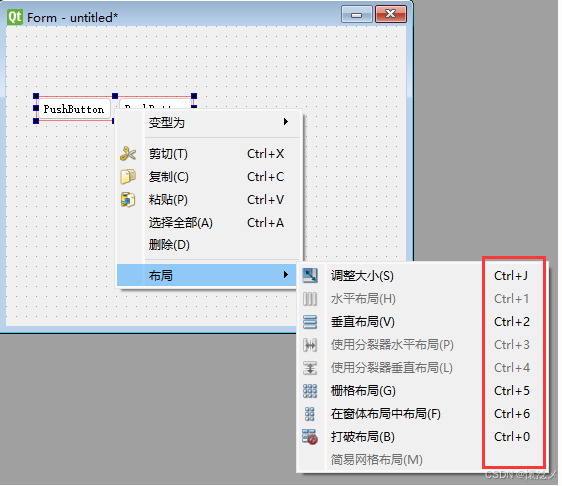Click the form layout icon
562x486 pixels.
310,414
